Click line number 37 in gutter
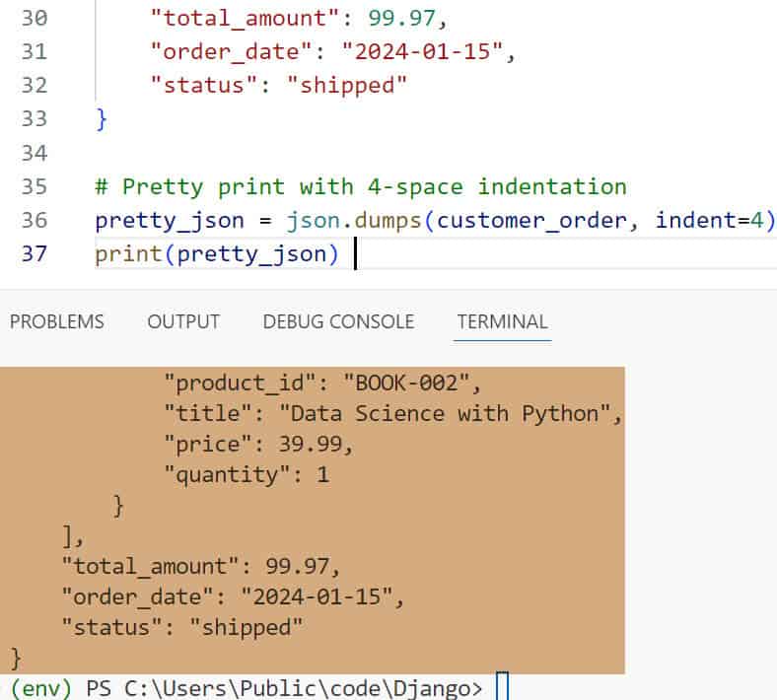777x700 pixels. 35,253
